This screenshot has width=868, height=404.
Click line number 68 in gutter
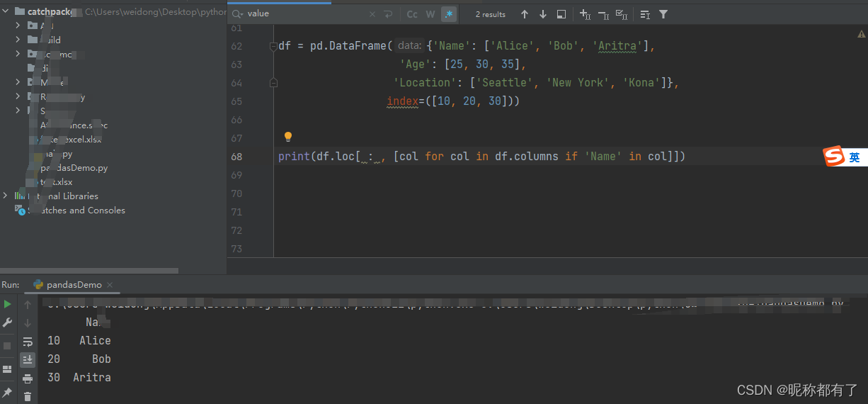236,157
